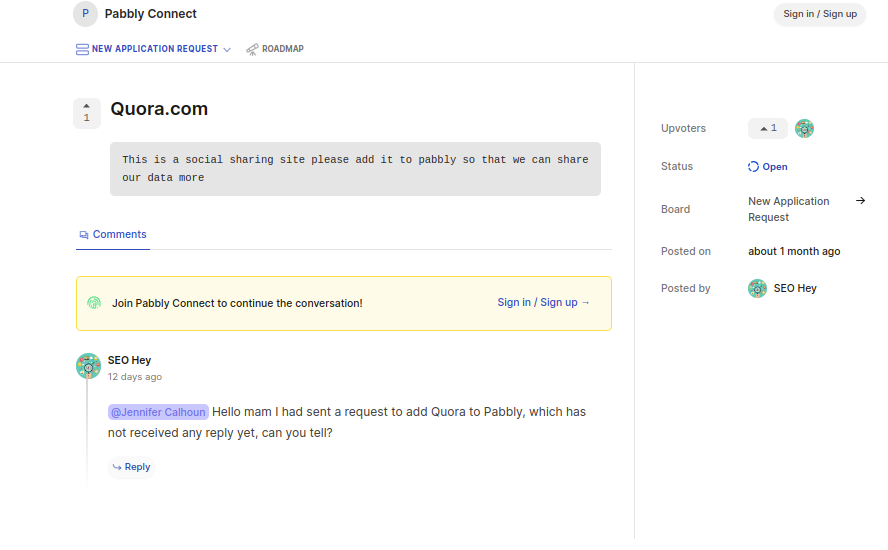Click the upvote count in the Upvoters row

(767, 129)
